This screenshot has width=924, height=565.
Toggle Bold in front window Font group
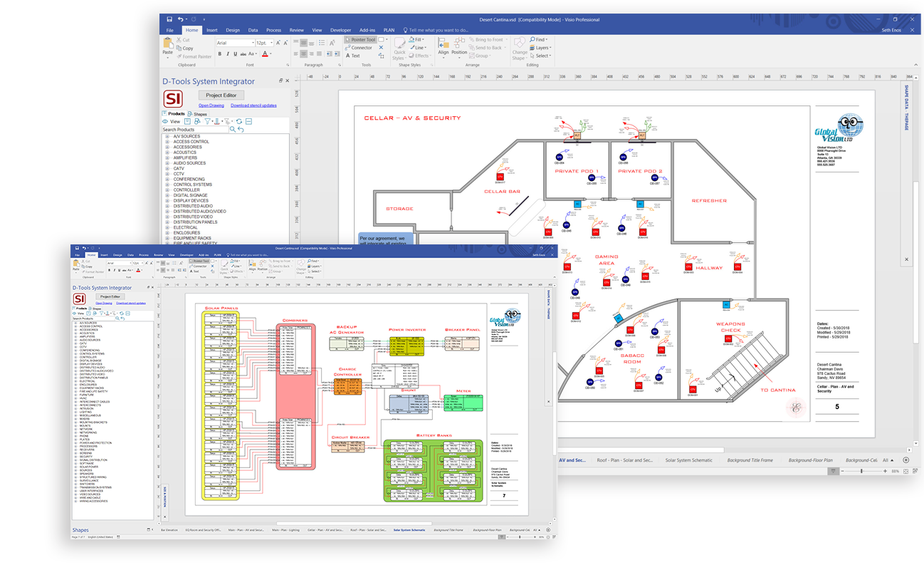pos(109,270)
